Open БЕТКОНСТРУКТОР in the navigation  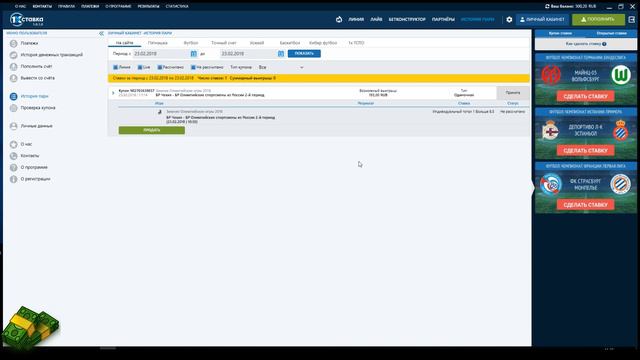[407, 19]
